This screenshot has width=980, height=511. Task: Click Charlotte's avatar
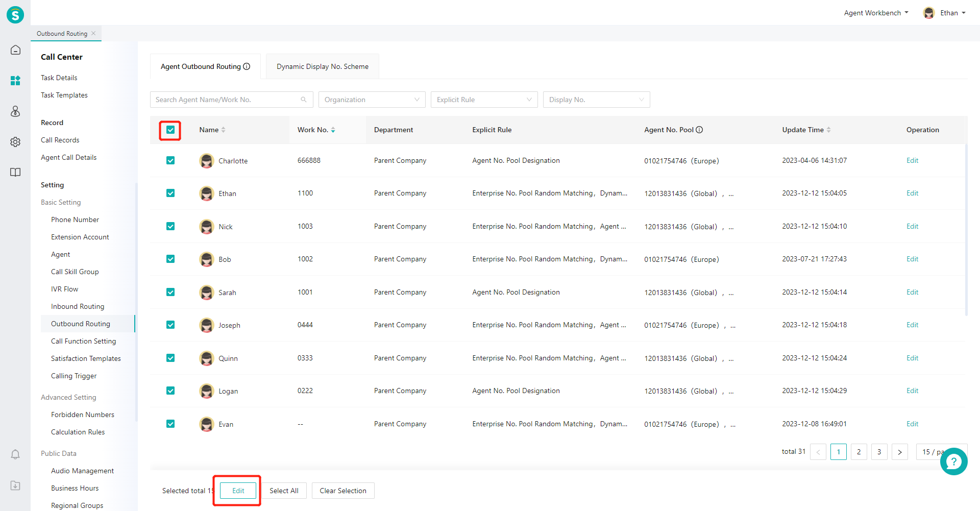(206, 161)
